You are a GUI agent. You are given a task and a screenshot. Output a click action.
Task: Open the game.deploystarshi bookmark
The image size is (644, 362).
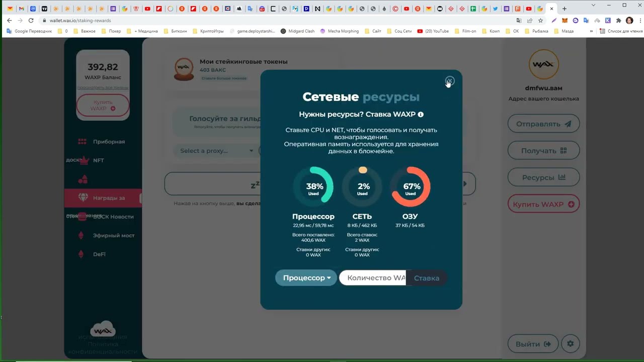(x=252, y=31)
